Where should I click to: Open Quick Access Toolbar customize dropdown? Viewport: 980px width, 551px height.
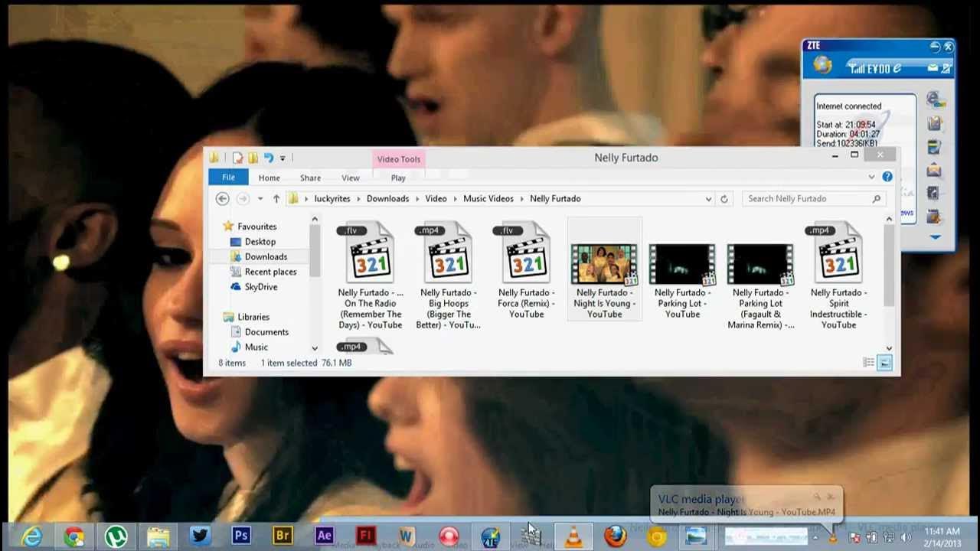point(283,158)
